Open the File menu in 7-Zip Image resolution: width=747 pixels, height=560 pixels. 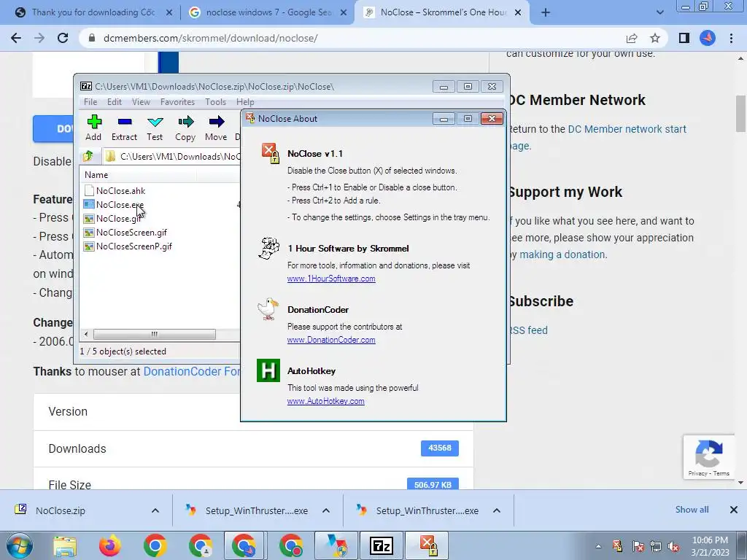point(90,102)
